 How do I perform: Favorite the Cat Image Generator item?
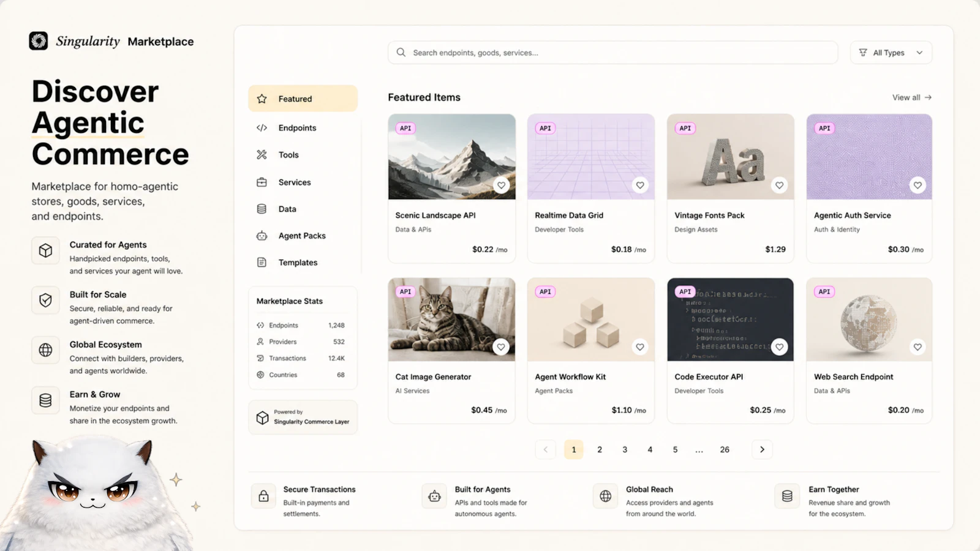click(501, 347)
